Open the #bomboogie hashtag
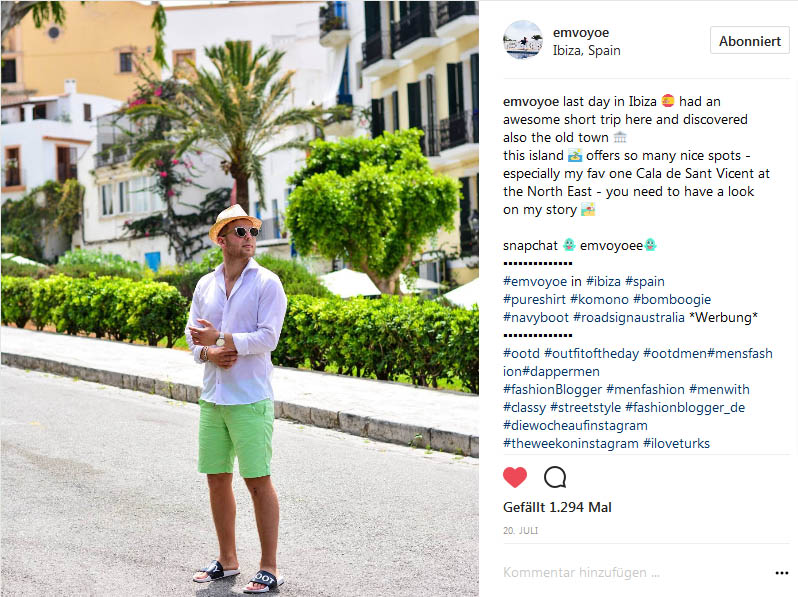Screen dimensions: 798x597 coord(672,299)
